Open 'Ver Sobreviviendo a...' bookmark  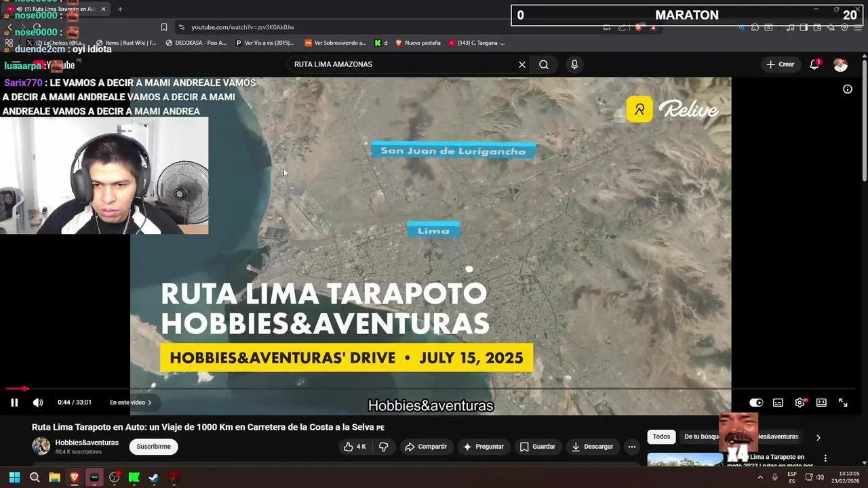click(x=335, y=43)
